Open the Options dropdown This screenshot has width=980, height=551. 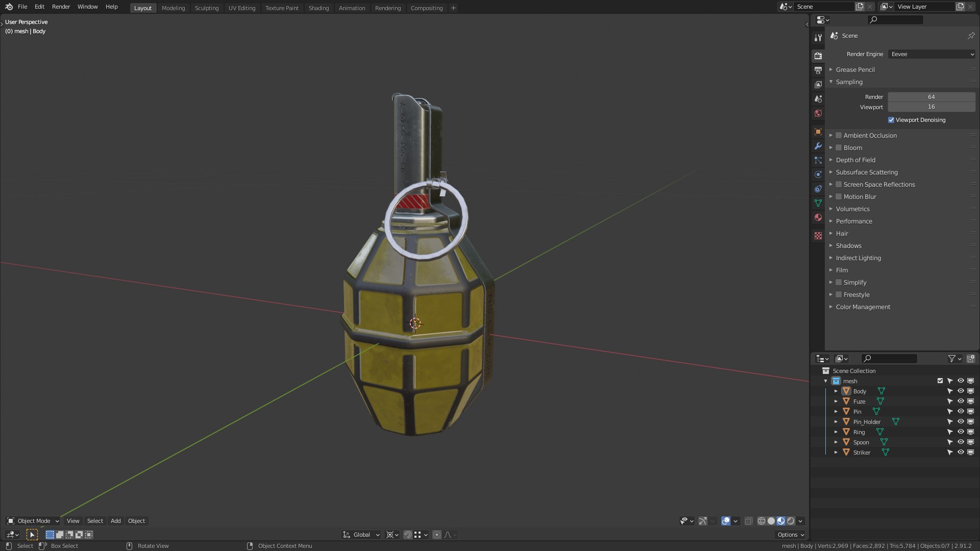[x=791, y=535]
